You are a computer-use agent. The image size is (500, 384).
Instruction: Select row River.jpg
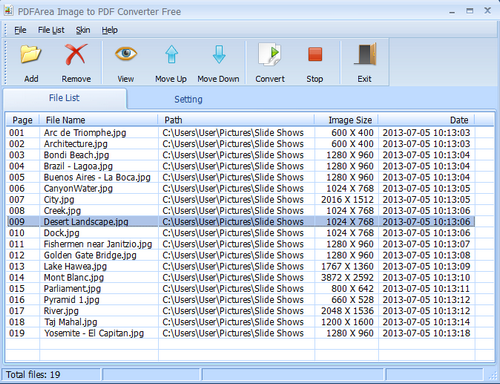pos(241,311)
